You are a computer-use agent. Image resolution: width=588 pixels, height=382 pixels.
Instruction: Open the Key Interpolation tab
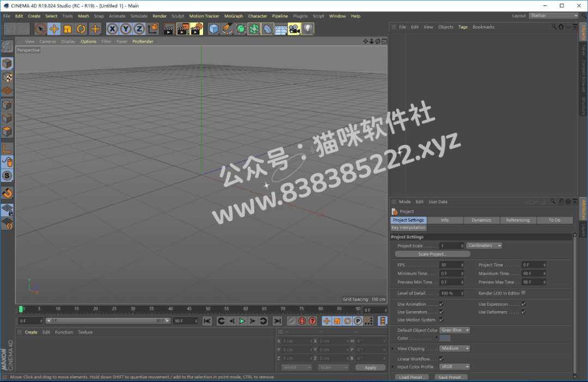pos(408,228)
